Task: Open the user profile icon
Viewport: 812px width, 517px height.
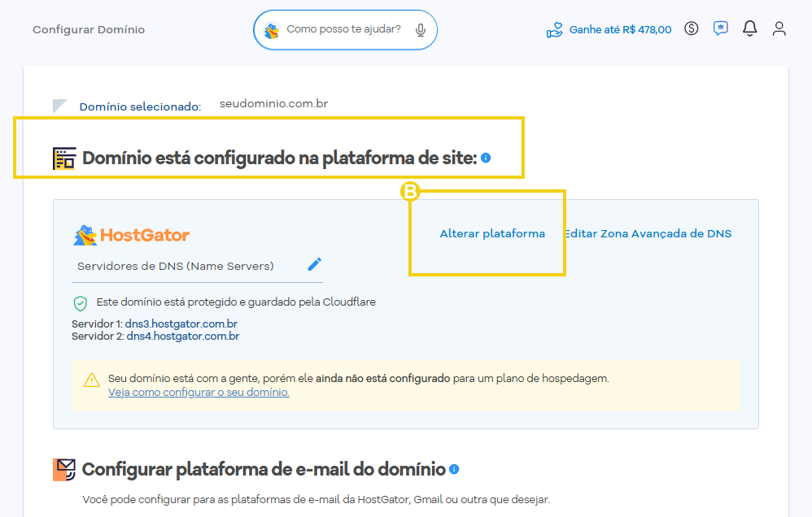Action: click(x=779, y=28)
